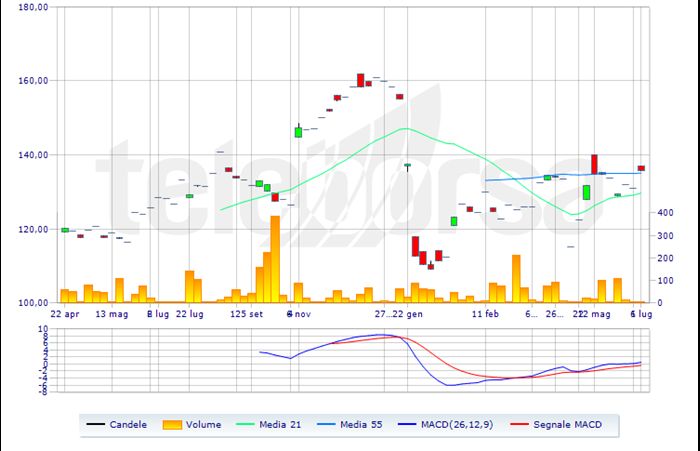700x451 pixels.
Task: Click the orange Volume legend swatch
Action: pos(172,425)
